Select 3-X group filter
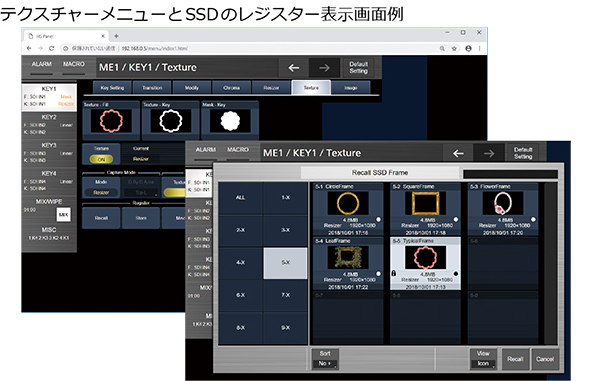592x381 pixels. pyautogui.click(x=285, y=230)
